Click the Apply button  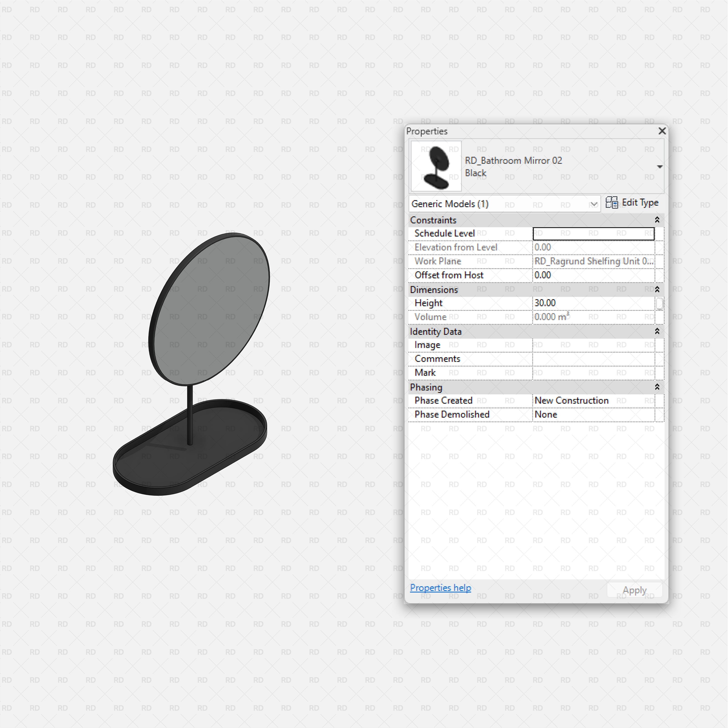click(x=634, y=590)
